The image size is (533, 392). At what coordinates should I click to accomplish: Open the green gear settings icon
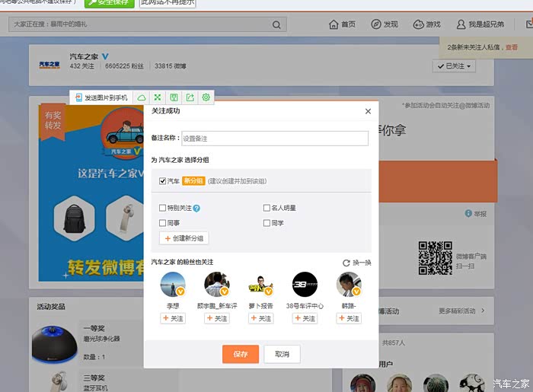coord(206,97)
